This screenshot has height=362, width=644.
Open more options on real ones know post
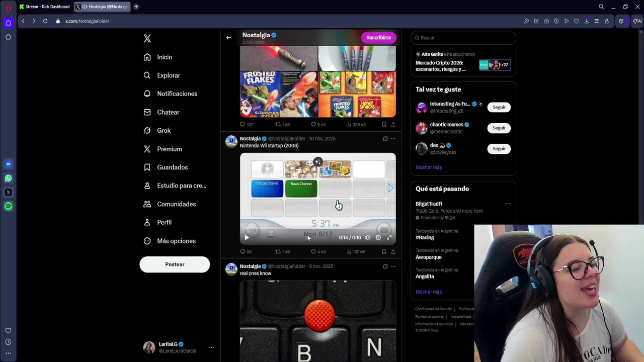(393, 266)
